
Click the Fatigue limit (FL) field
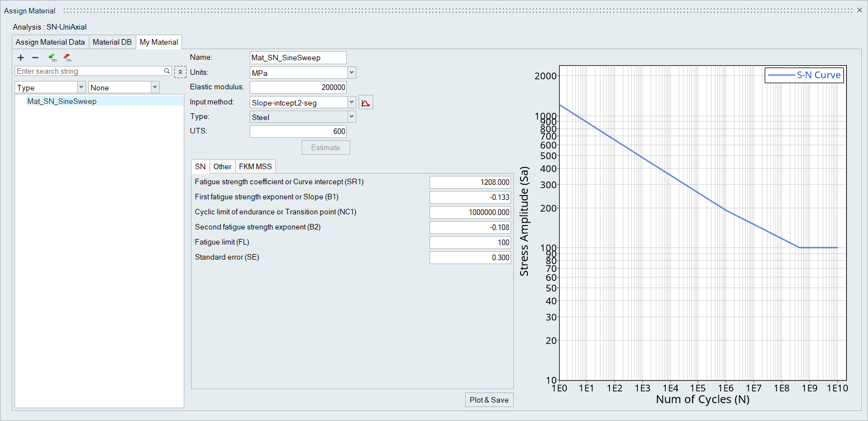pyautogui.click(x=470, y=242)
